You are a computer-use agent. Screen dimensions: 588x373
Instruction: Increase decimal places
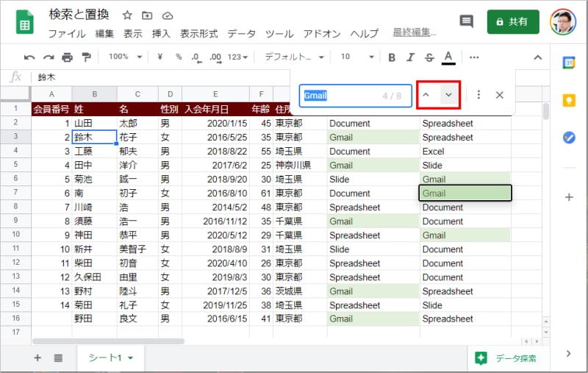pyautogui.click(x=215, y=57)
